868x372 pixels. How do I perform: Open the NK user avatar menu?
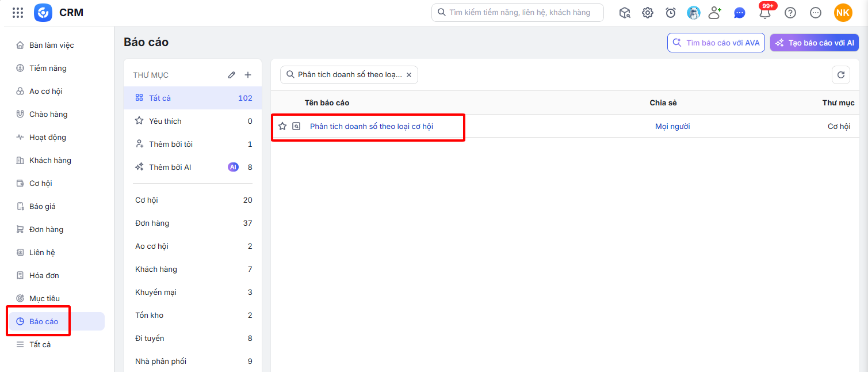coord(843,13)
